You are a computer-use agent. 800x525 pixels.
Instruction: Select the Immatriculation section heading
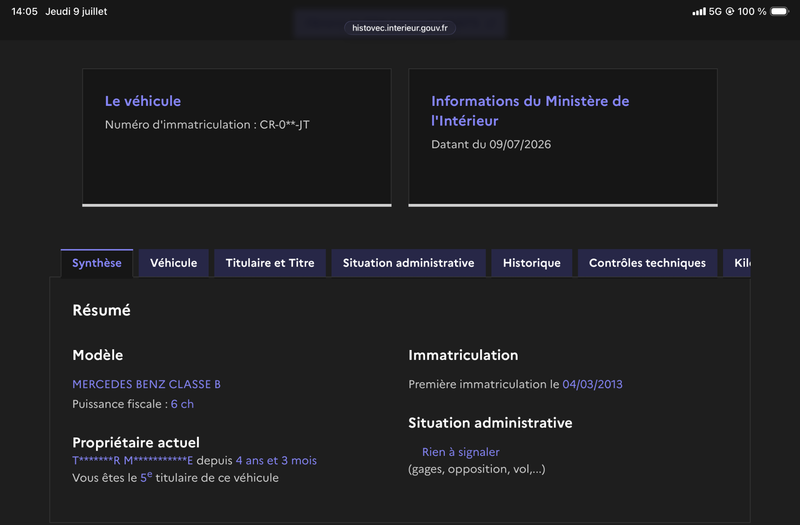point(463,355)
